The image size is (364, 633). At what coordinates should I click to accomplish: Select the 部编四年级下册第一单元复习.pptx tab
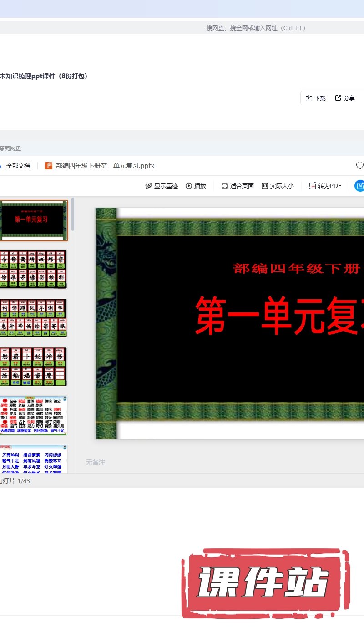coord(105,166)
